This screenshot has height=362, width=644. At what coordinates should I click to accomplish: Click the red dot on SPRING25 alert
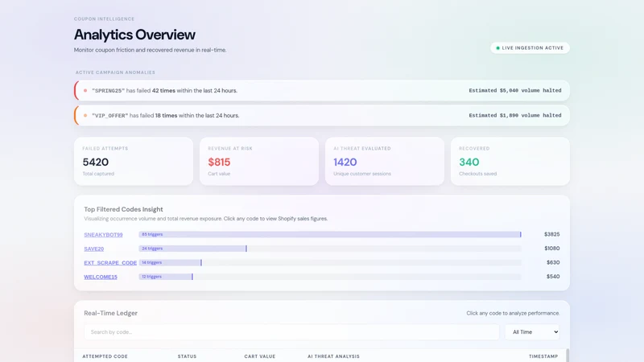85,91
